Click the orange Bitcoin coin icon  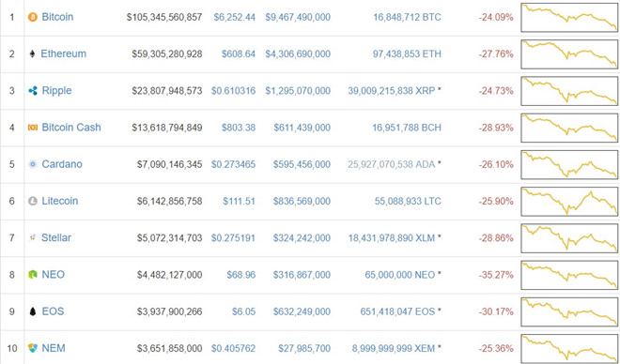(33, 17)
